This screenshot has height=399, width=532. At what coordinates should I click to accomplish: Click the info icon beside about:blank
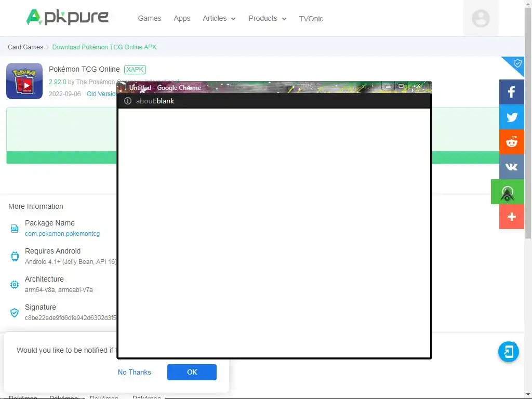128,101
